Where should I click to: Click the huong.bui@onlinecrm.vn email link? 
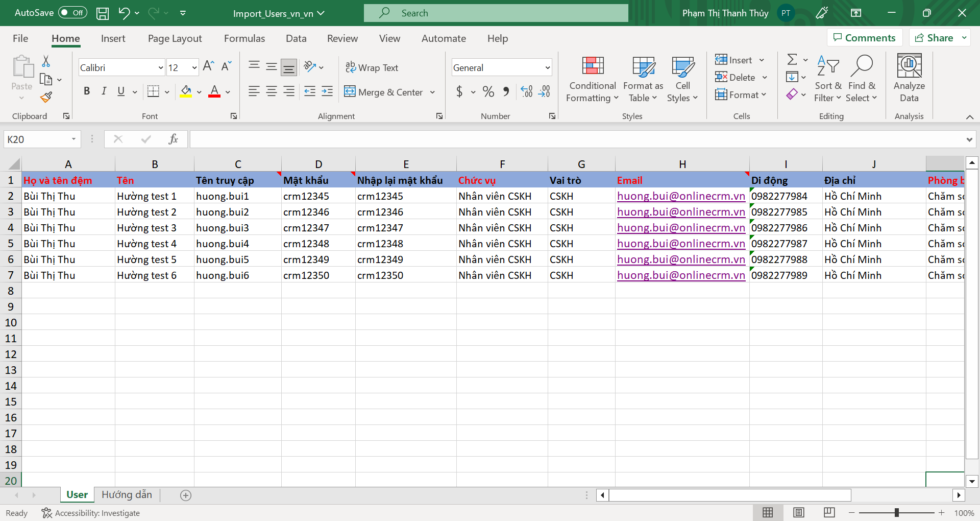tap(681, 196)
